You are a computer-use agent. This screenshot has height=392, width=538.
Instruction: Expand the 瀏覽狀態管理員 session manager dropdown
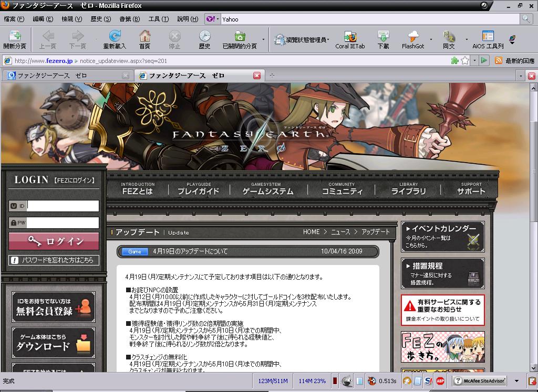click(328, 39)
